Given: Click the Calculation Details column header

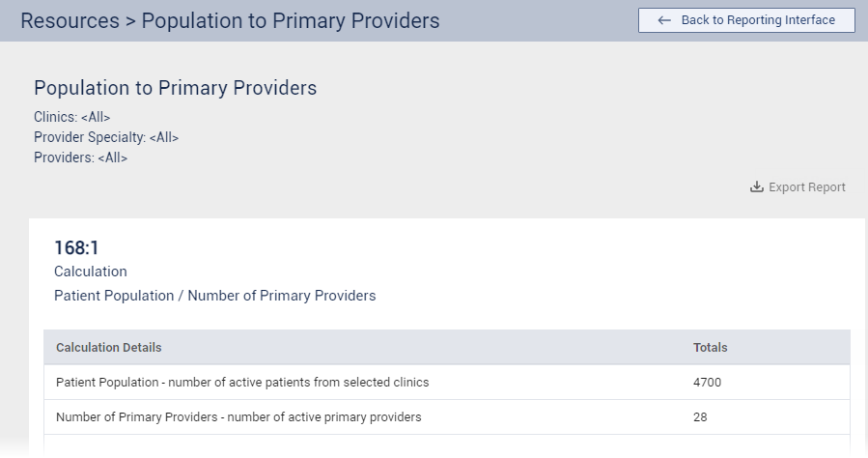Looking at the screenshot, I should (x=109, y=347).
